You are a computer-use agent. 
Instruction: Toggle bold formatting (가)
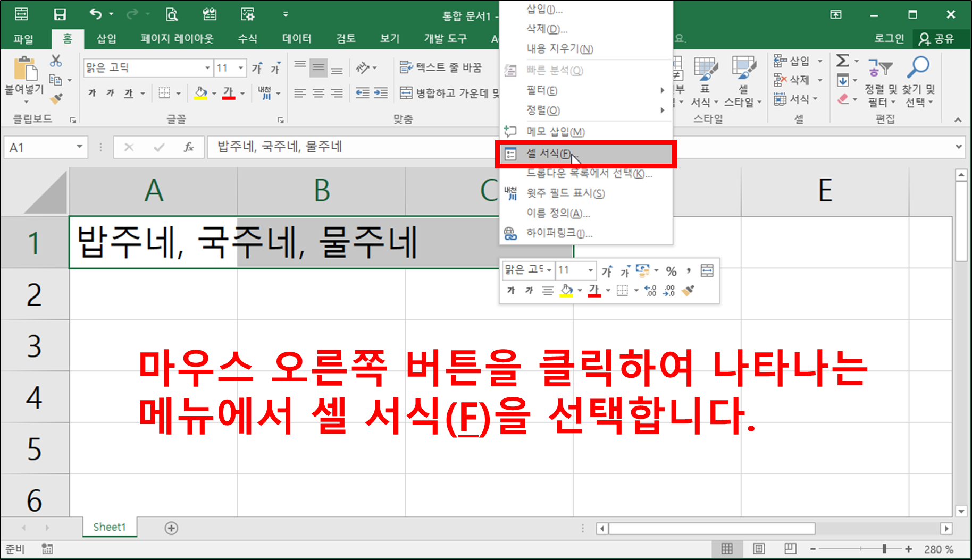tap(91, 93)
